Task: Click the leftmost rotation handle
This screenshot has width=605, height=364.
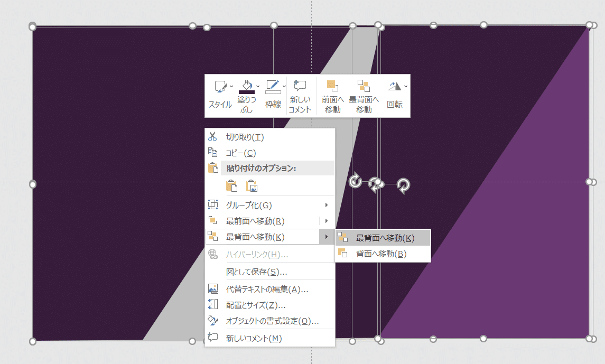Action: 356,181
